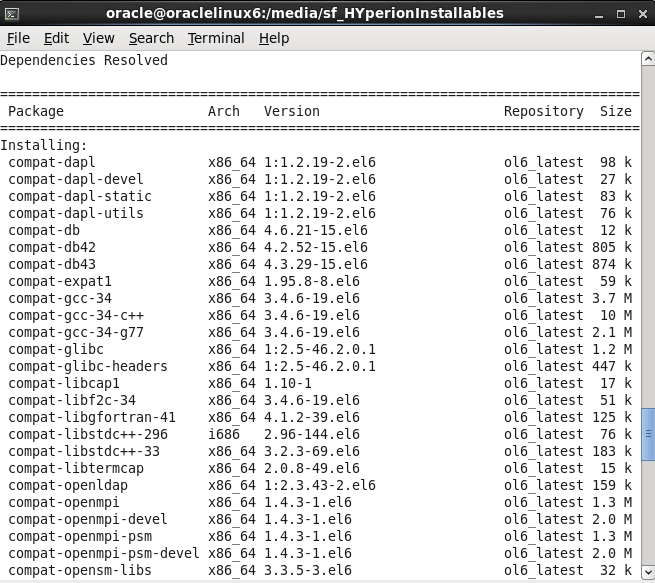Screen dimensions: 655x583
Task: Click the 'Version' column header
Action: coord(292,112)
